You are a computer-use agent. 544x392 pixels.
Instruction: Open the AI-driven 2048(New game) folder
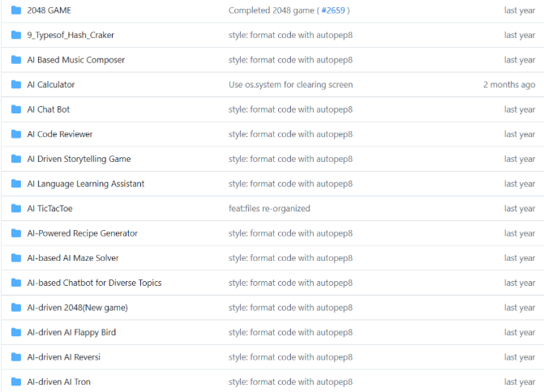(x=77, y=308)
